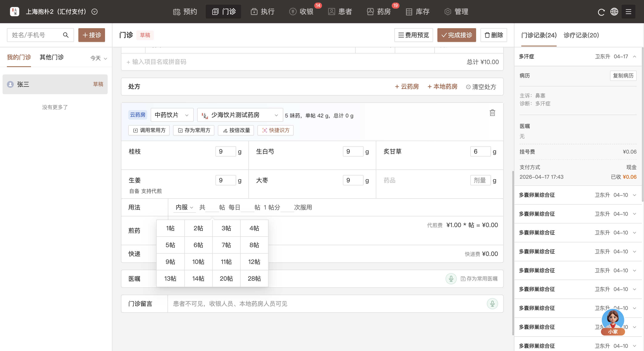Collapse the 多汗症 record entry

tap(635, 57)
